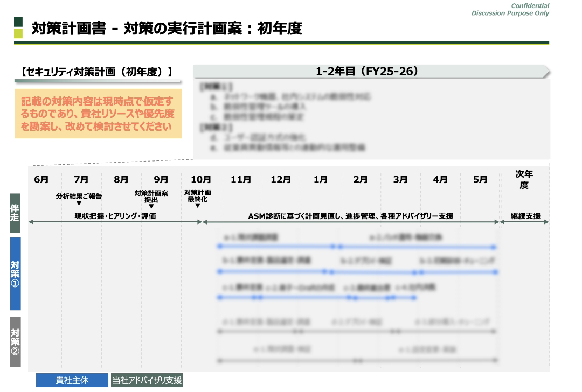Viewport: 582px width, 392px height.
Task: Select the 2月 month label
Action: click(361, 179)
